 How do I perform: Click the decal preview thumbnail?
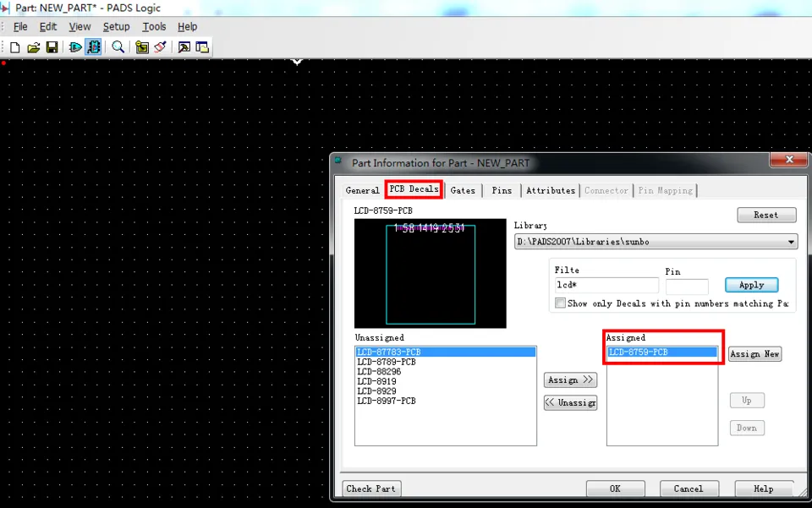click(x=431, y=273)
